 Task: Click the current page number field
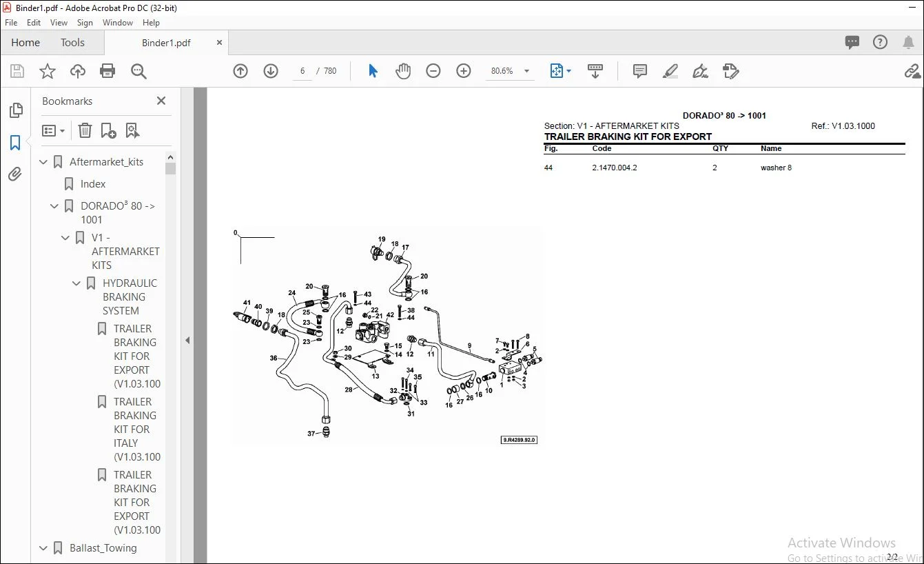[x=302, y=71]
